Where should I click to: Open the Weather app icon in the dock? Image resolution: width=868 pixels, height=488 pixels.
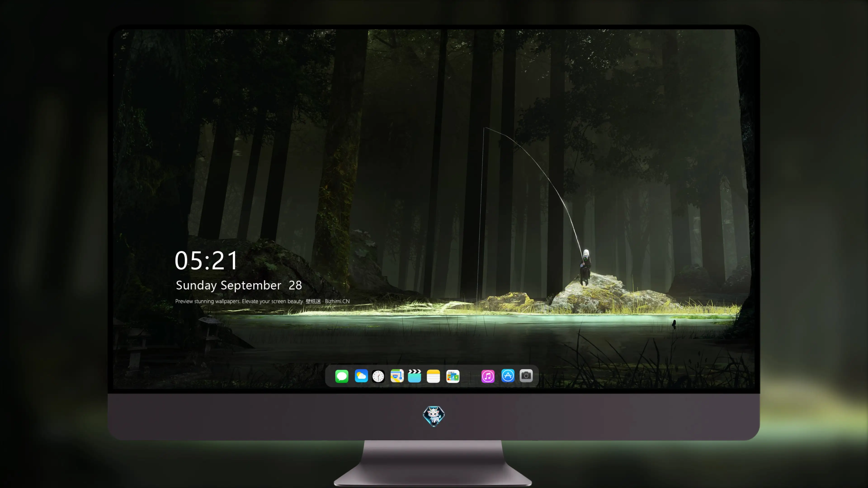361,376
